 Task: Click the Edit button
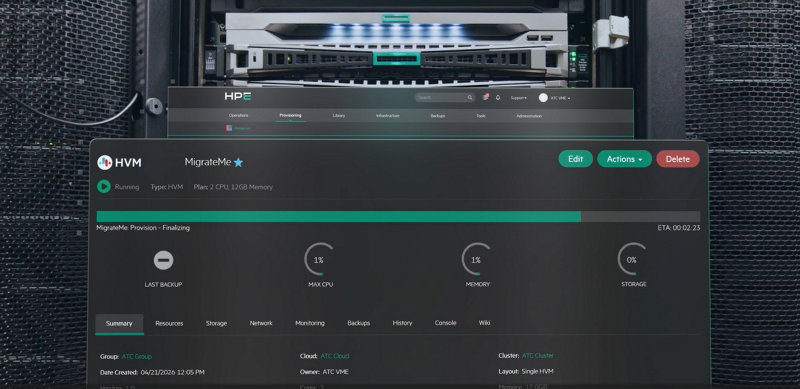tap(576, 159)
